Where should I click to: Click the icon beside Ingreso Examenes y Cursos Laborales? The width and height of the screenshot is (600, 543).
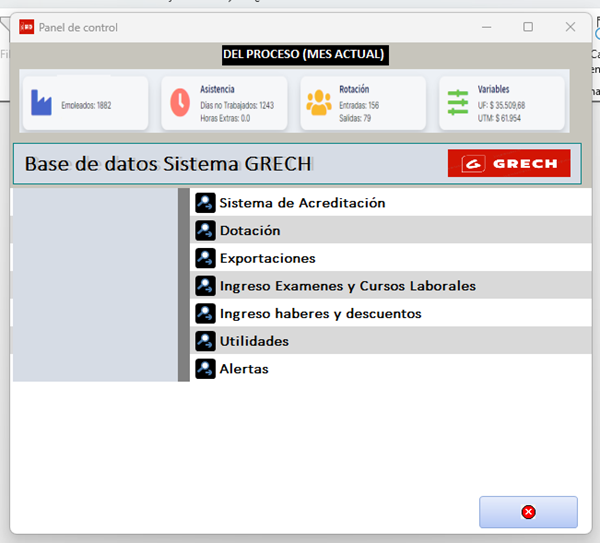pos(205,286)
